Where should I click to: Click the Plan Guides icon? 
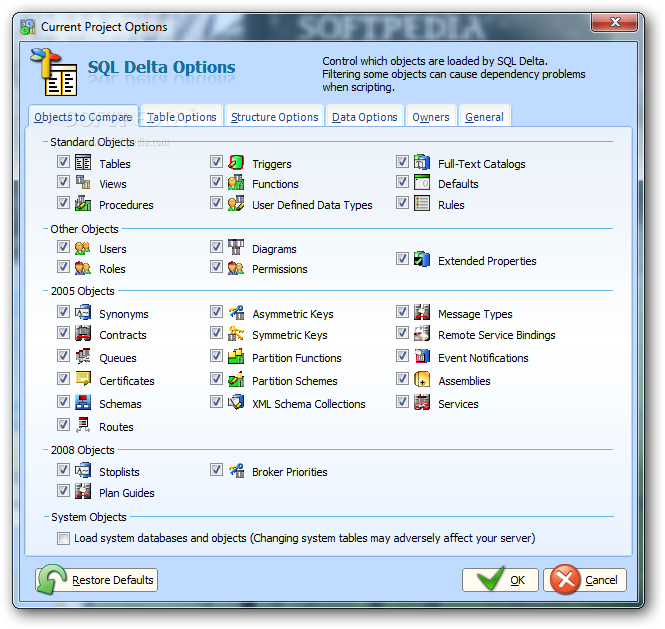tap(83, 492)
